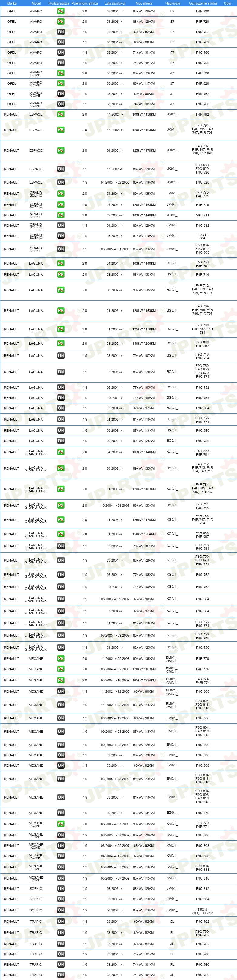Click the Rodzaj paliwa column header
Viewport: 237px width, 980px height.
59,3
